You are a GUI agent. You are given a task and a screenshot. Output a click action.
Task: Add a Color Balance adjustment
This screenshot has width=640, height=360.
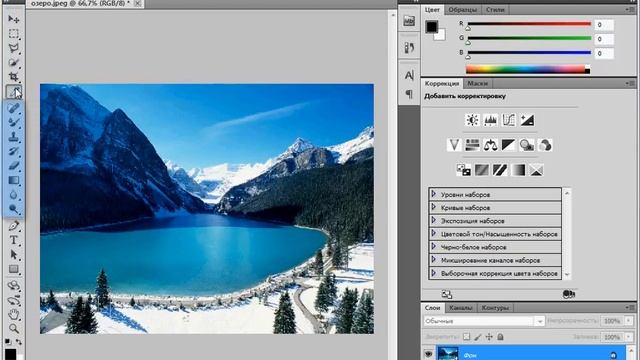click(x=490, y=145)
